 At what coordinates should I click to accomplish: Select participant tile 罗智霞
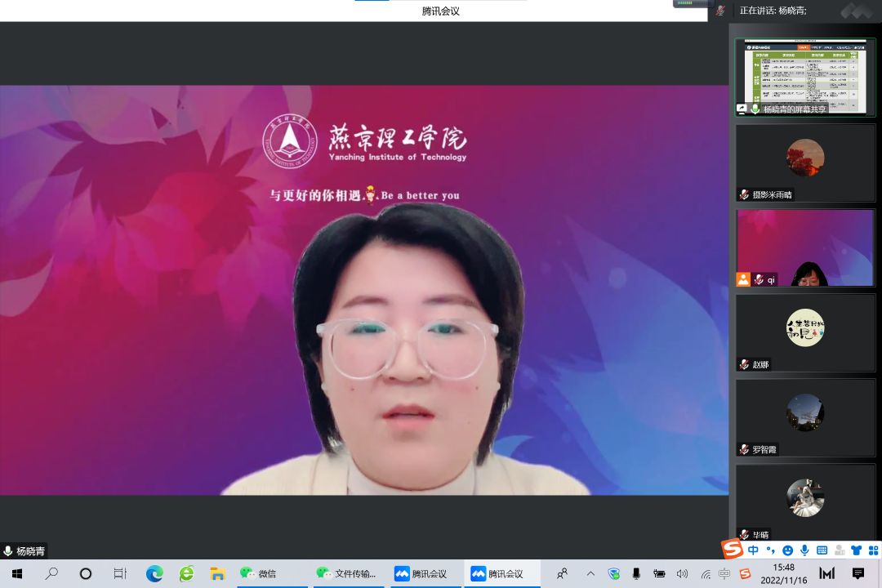pyautogui.click(x=805, y=417)
